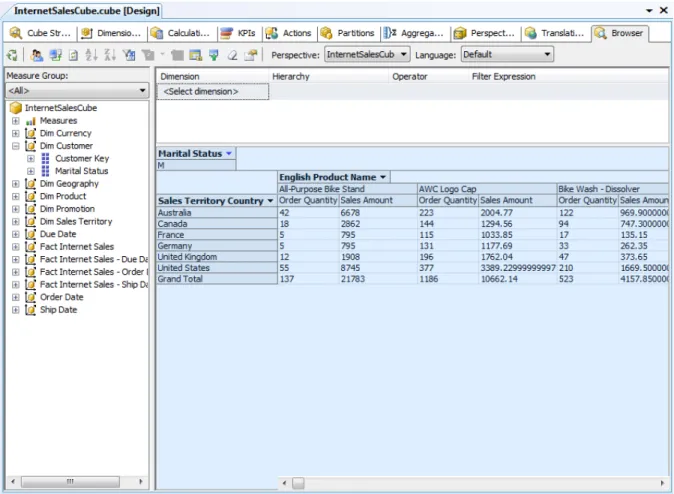Click the pivot grid horizontal scrollbar thumb

pyautogui.click(x=298, y=483)
